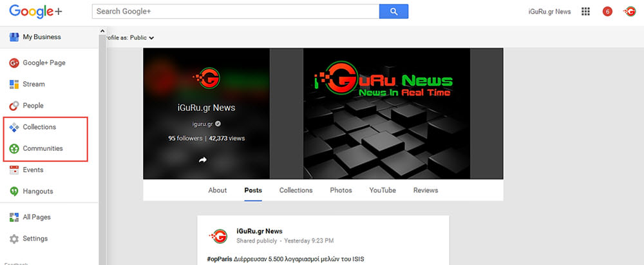Screen dimensions: 644x265
Task: Open Collections in the left sidebar
Action: coord(39,127)
